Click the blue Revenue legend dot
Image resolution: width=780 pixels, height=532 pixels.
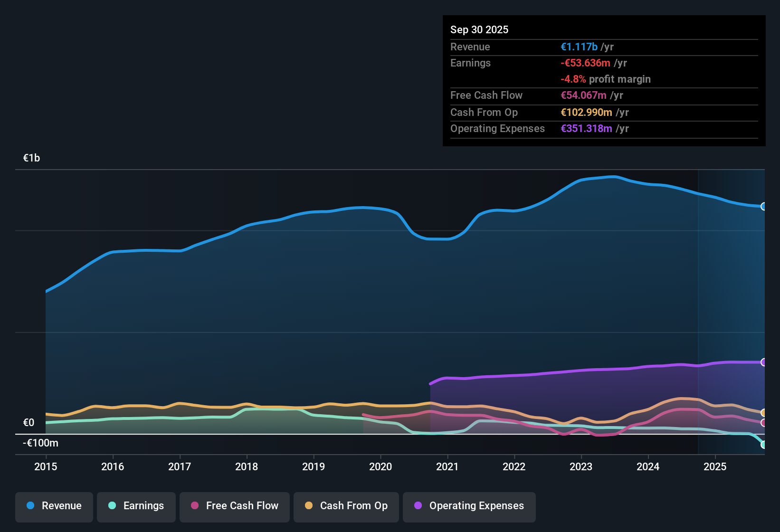[30, 506]
